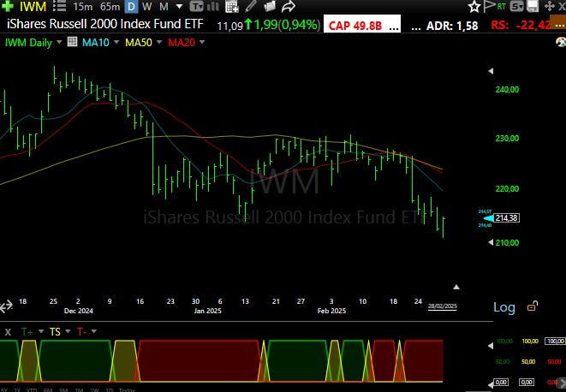Open the calendar add-note icon
Viewport: 566px width, 392px height.
coord(232,6)
